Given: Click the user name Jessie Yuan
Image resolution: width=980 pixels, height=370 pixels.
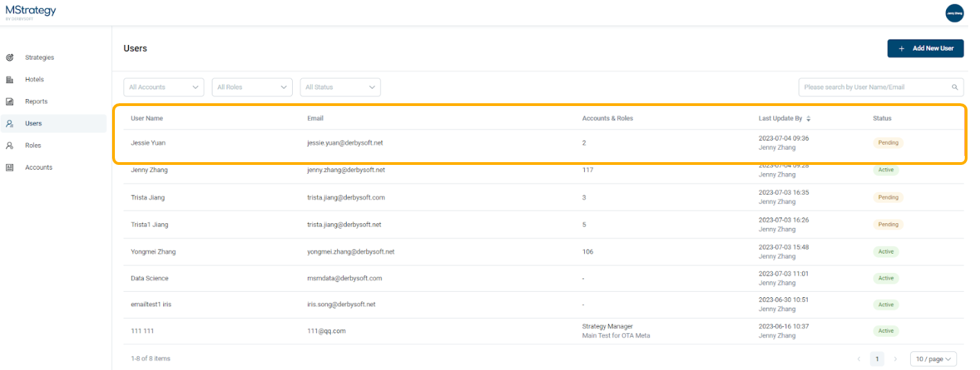Looking at the screenshot, I should pyautogui.click(x=148, y=143).
